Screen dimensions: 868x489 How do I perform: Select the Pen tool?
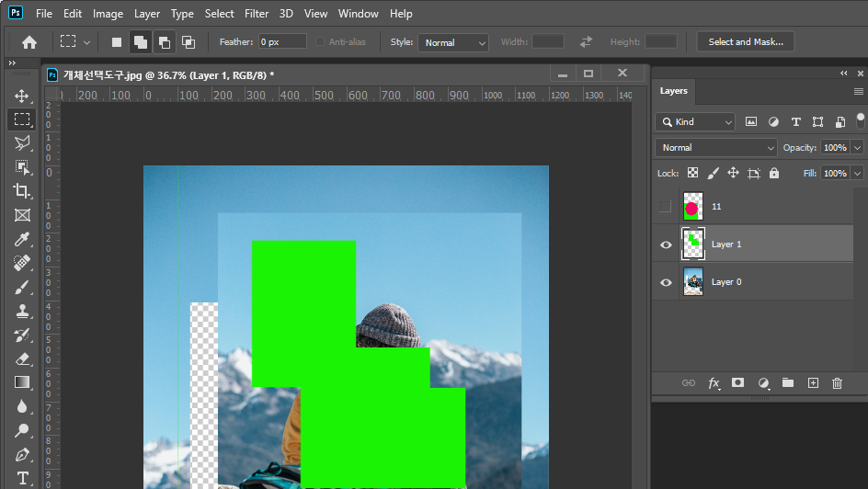[21, 454]
